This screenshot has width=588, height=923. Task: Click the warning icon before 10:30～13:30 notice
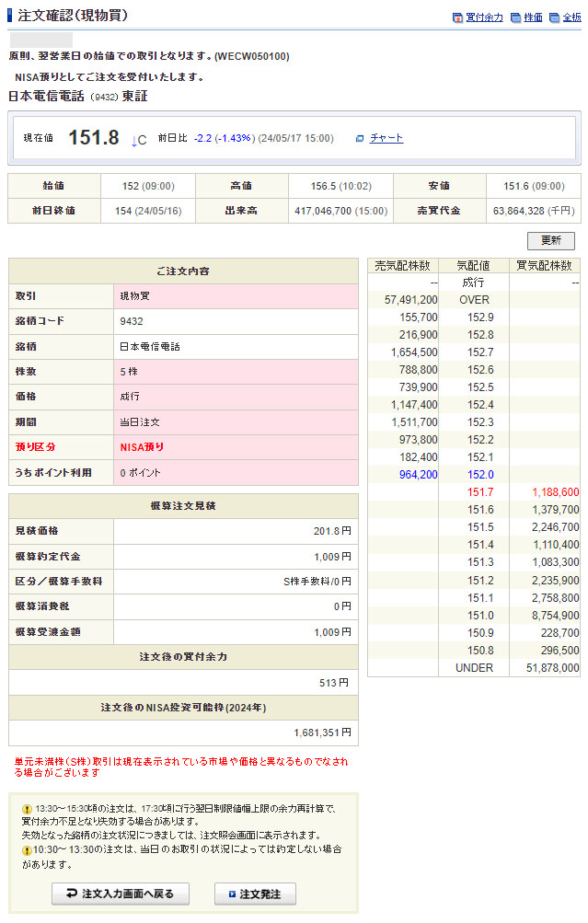pos(27,849)
